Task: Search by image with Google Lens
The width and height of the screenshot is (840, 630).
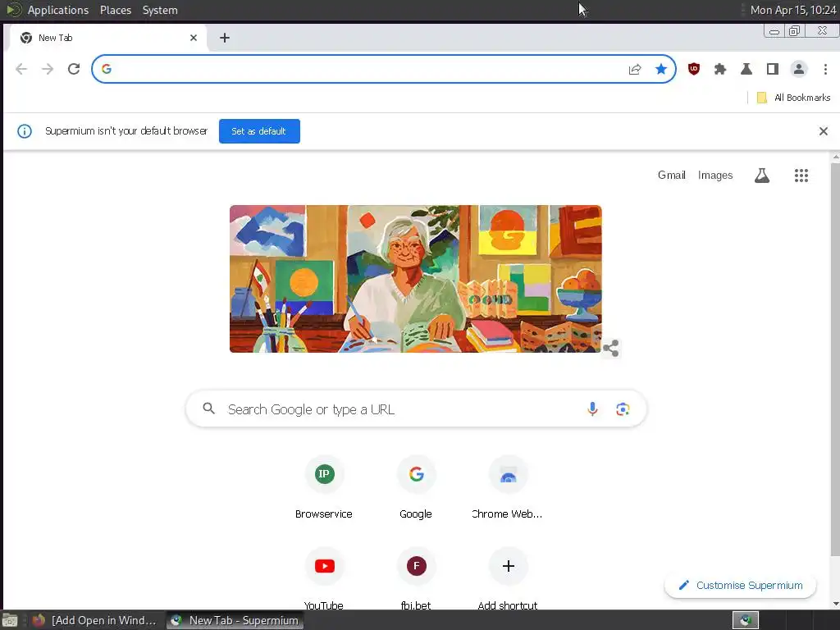Action: pos(623,409)
